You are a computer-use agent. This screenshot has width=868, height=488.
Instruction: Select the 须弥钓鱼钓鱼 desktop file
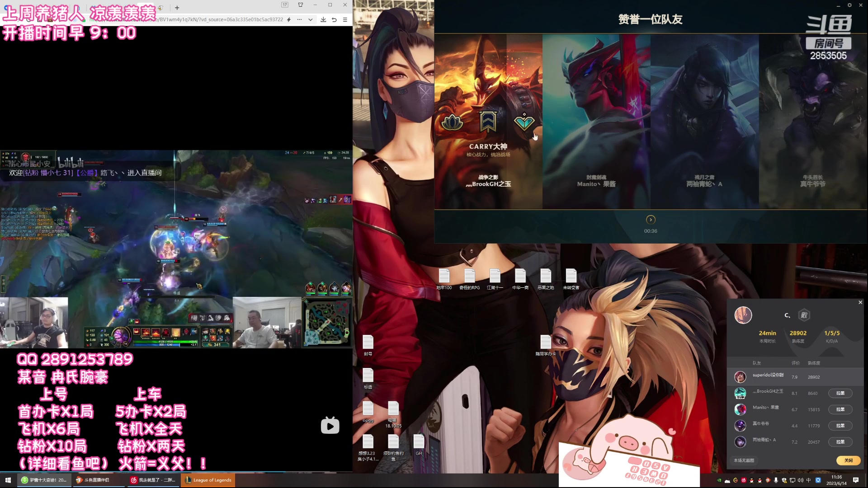coord(393,448)
